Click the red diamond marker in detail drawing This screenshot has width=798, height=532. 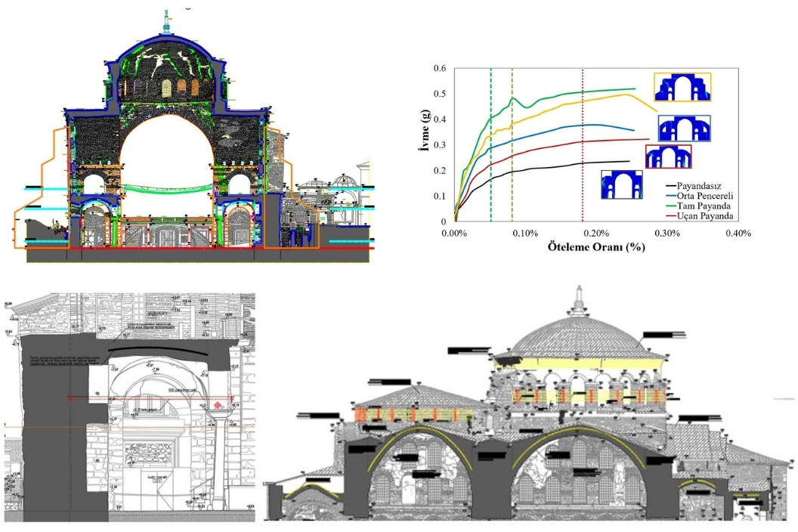[x=218, y=406]
